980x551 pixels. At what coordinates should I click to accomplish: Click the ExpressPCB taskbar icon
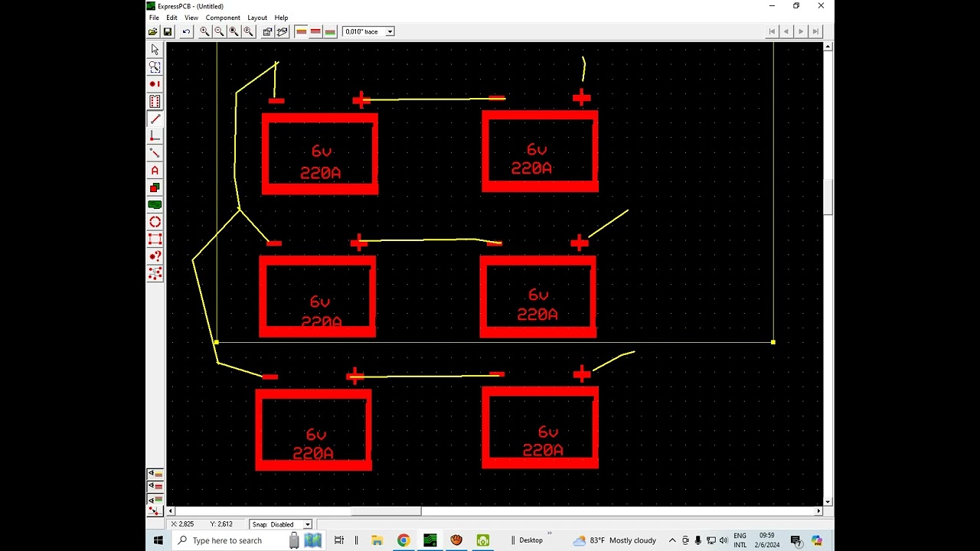[430, 540]
